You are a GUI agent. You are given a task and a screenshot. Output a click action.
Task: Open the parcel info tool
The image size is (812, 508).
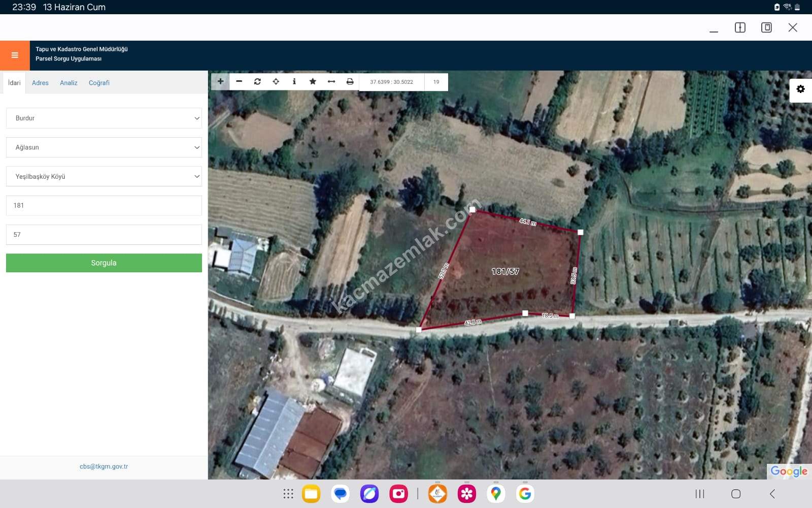pos(294,81)
